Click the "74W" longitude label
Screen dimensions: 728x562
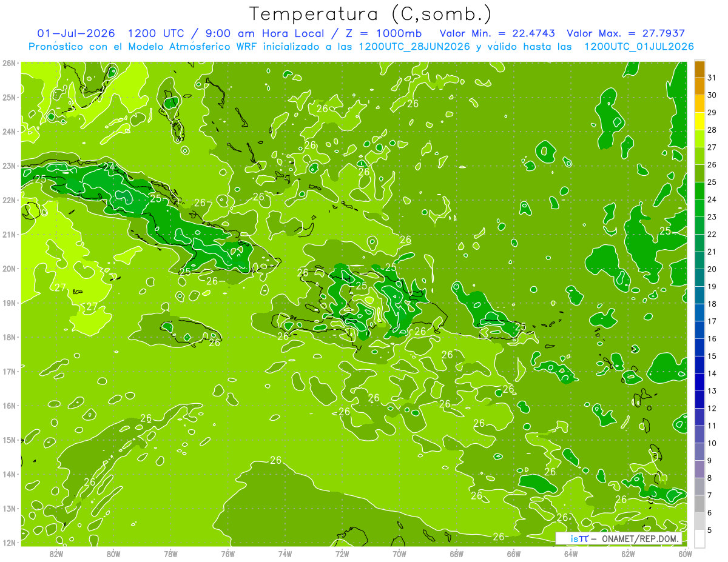click(x=285, y=554)
